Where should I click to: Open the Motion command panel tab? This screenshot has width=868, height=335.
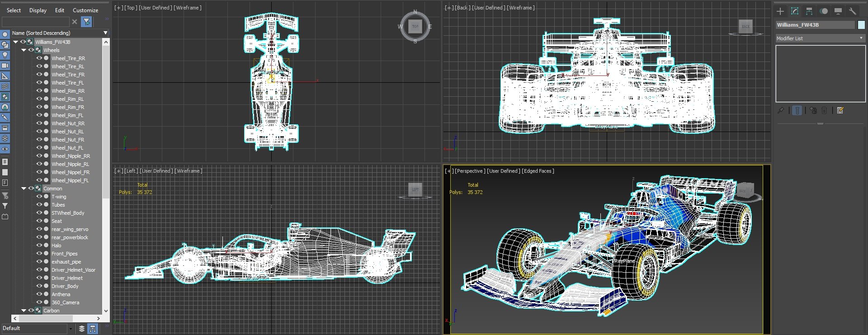824,11
